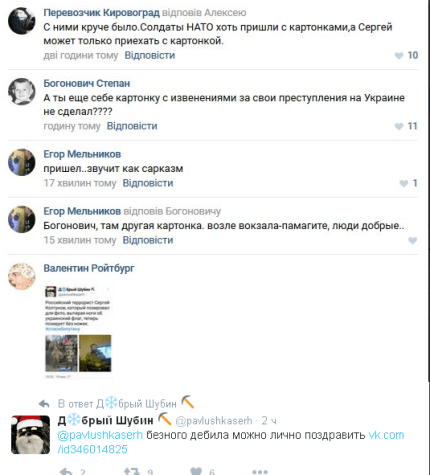Click the tweet reply arrow icon
This screenshot has height=475, width=430.
click(x=66, y=471)
